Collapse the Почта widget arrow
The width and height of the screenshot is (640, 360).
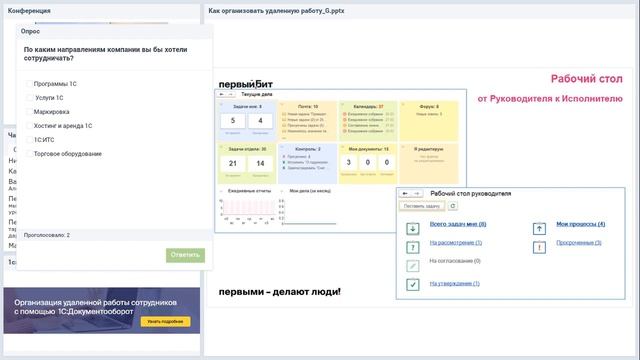282,104
